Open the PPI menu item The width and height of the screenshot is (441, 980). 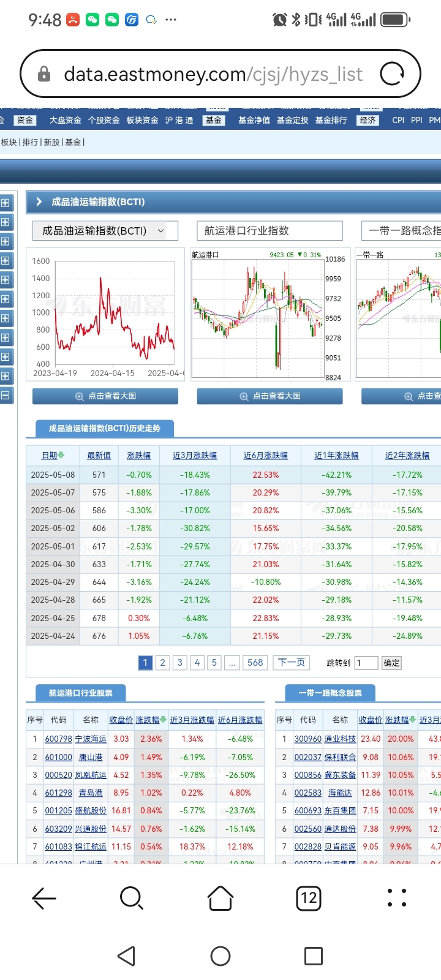(417, 120)
